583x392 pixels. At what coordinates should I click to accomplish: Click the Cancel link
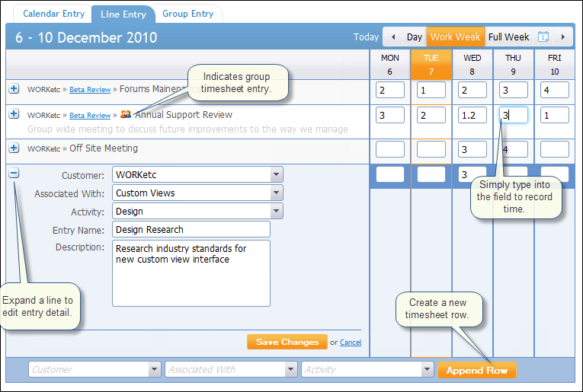pyautogui.click(x=351, y=343)
